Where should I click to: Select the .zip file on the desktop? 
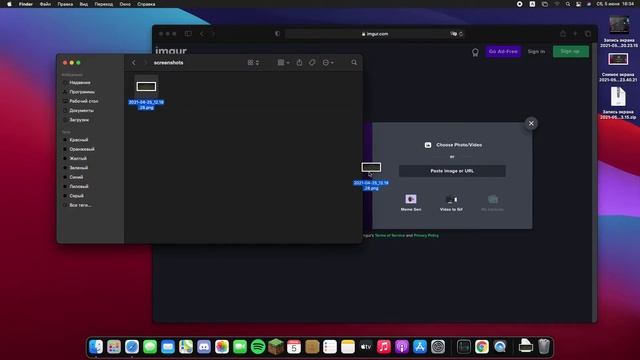click(x=618, y=97)
